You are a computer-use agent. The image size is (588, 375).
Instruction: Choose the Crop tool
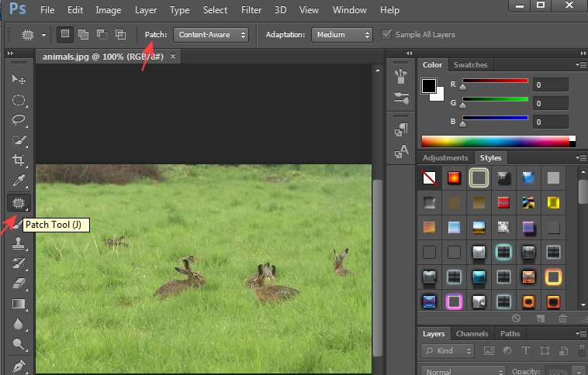(x=19, y=160)
